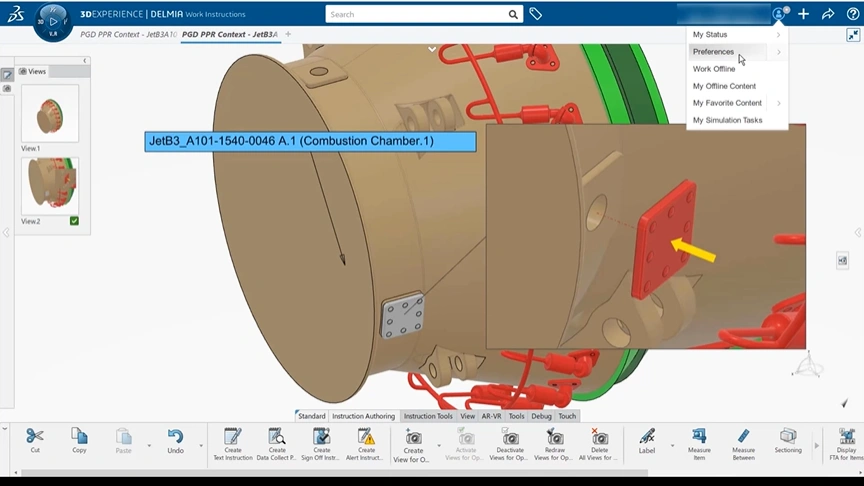
Task: Click Activate Views for Operation icon
Action: coord(466,438)
